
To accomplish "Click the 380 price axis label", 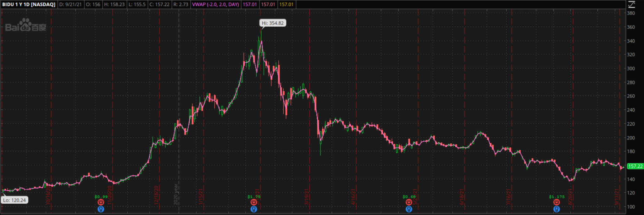I will coord(631,13).
